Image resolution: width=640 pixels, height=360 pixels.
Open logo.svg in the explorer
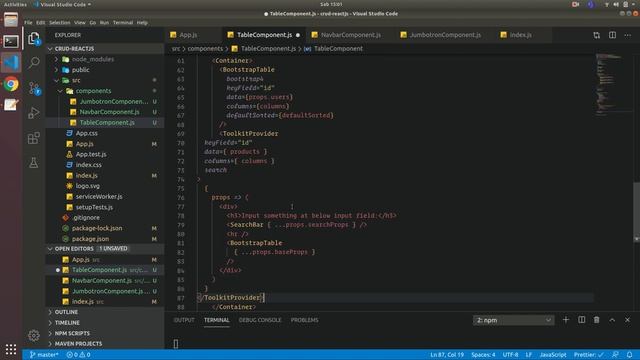106,186
